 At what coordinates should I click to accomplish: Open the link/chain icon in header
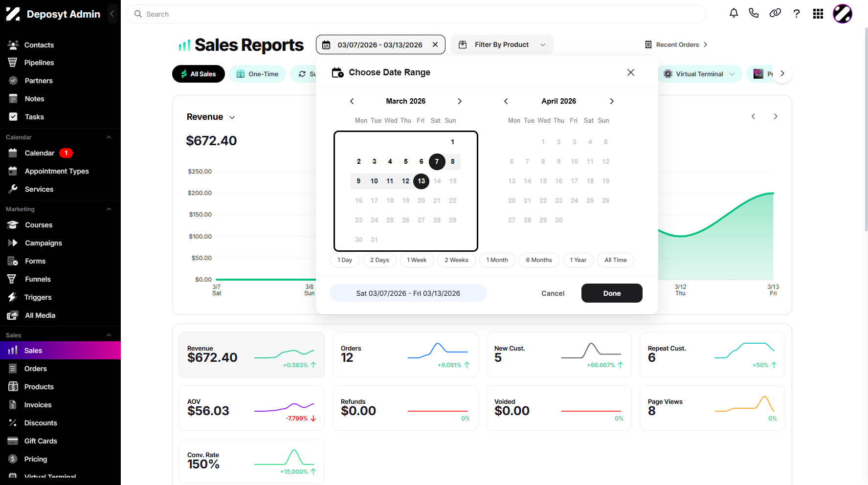pos(775,14)
